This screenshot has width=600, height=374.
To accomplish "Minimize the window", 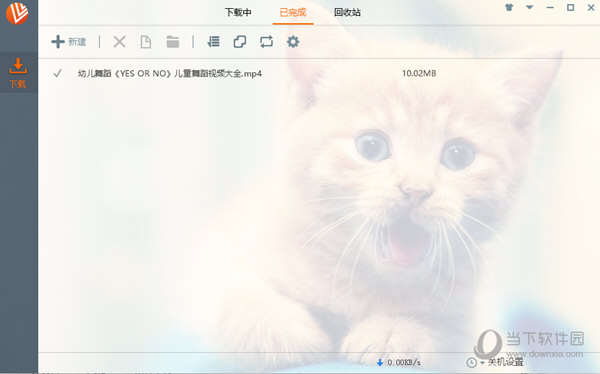I will pos(550,8).
